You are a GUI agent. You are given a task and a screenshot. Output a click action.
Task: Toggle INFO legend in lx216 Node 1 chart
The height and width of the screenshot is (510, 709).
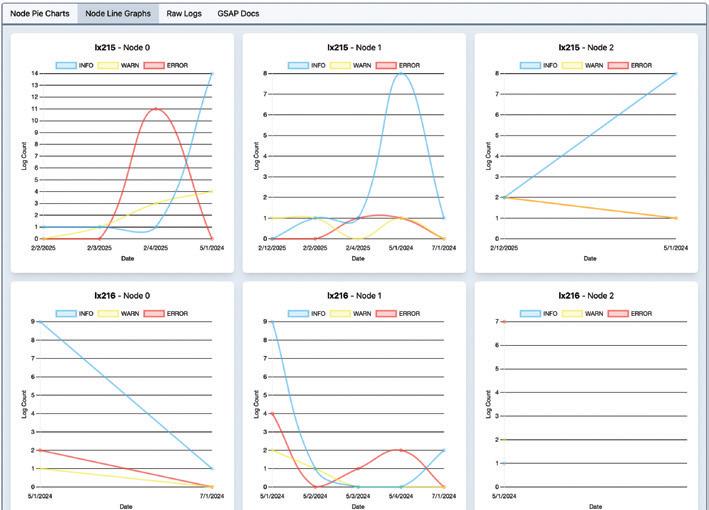point(307,314)
